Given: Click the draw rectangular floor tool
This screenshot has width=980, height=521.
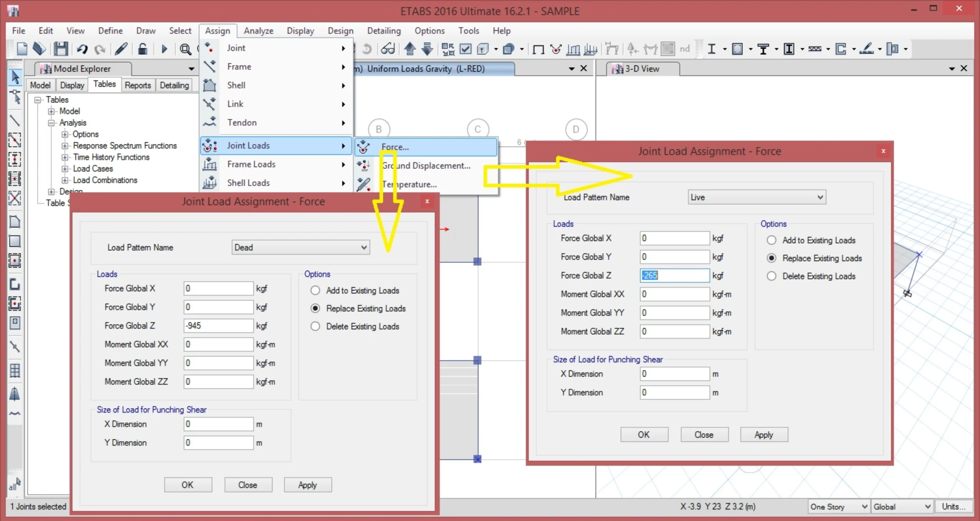Looking at the screenshot, I should tap(15, 241).
